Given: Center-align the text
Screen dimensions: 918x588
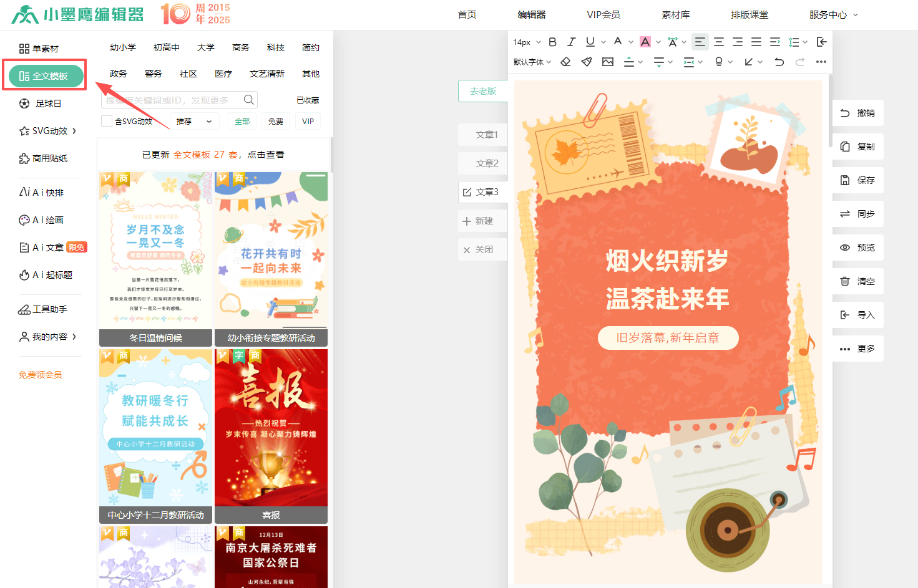Looking at the screenshot, I should pyautogui.click(x=719, y=42).
